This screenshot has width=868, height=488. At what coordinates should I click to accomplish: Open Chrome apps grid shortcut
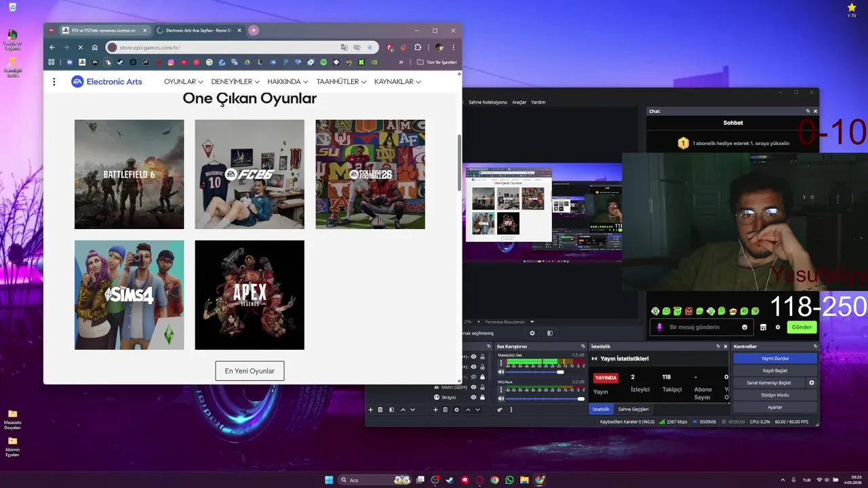pyautogui.click(x=51, y=62)
